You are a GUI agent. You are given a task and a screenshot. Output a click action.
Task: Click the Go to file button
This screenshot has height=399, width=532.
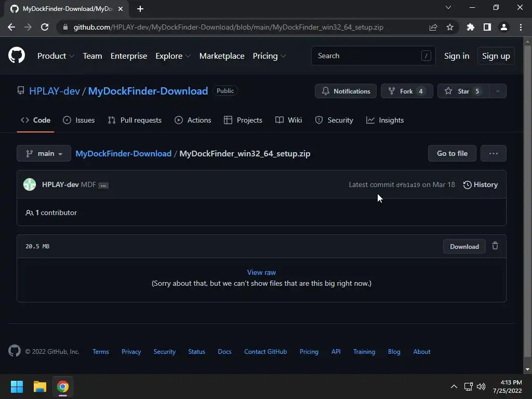click(x=452, y=153)
